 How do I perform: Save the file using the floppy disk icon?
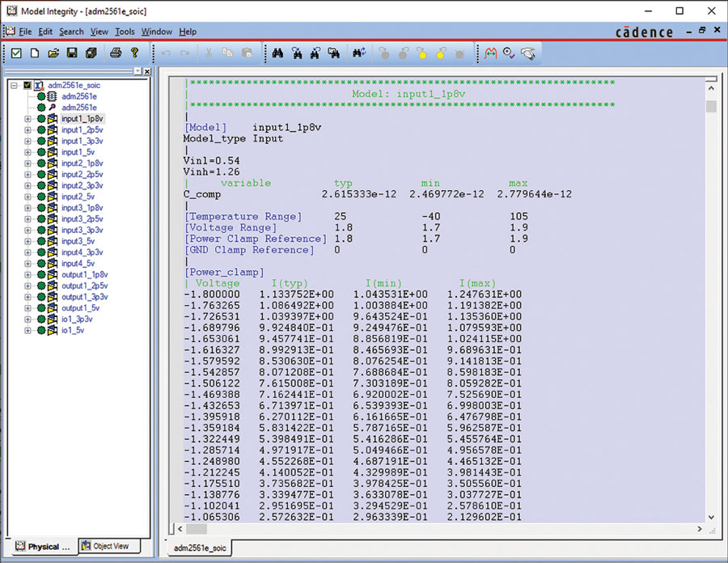pyautogui.click(x=72, y=53)
